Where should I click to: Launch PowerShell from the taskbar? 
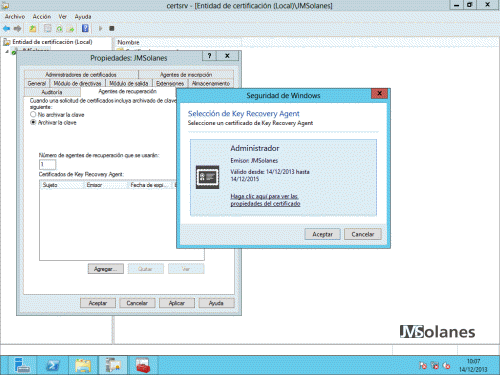[53, 365]
